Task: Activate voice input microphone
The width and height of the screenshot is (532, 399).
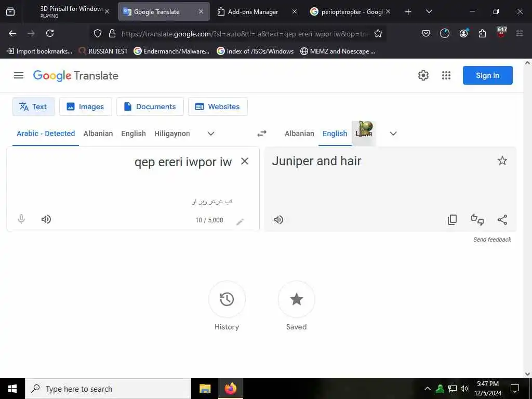Action: click(x=21, y=219)
